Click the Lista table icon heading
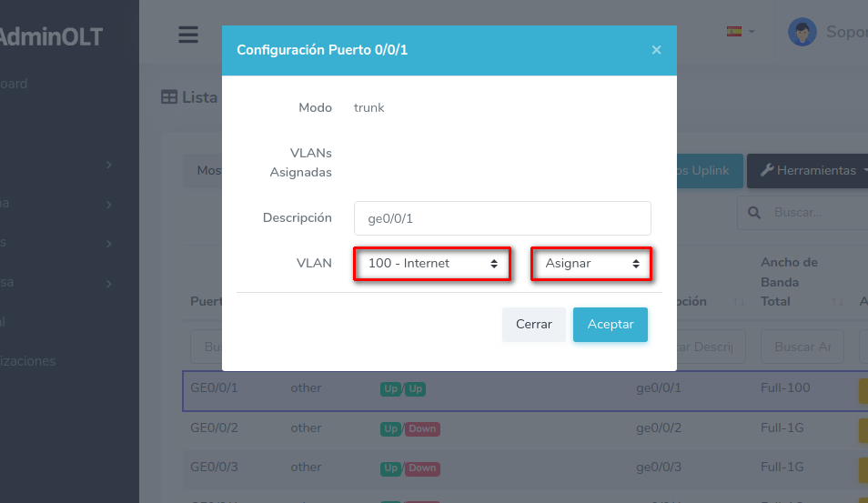 tap(169, 97)
